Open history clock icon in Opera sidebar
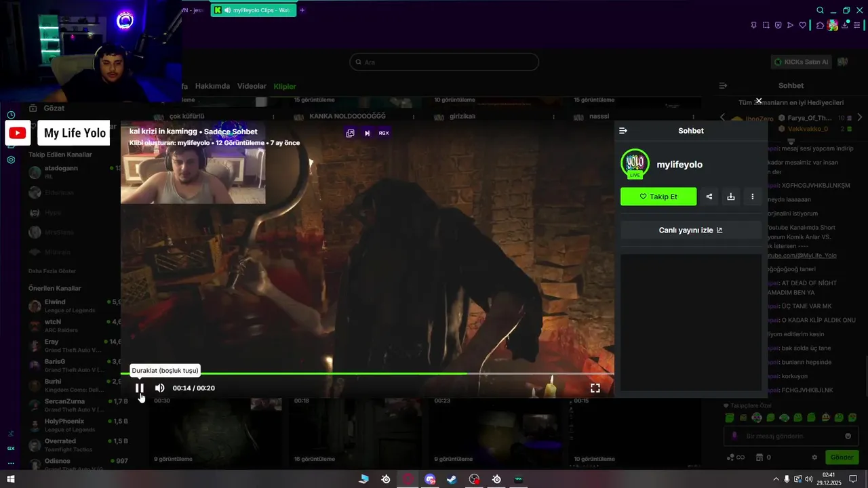This screenshot has height=488, width=868. [x=11, y=115]
